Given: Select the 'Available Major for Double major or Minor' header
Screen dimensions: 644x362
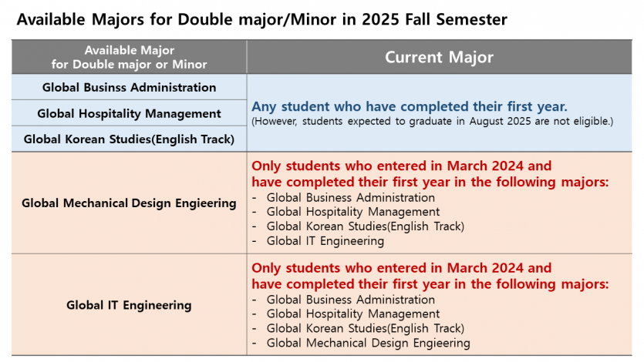Looking at the screenshot, I should pos(129,57).
